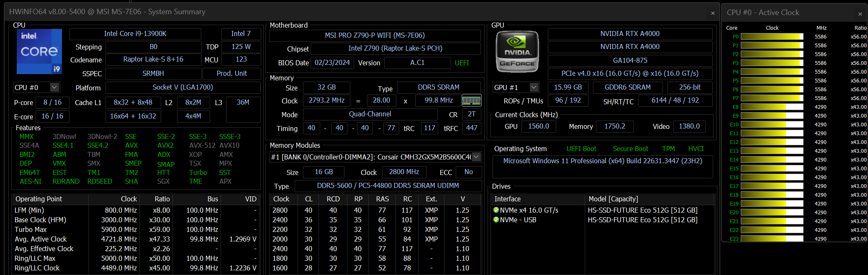Click the HVCI label
Image resolution: width=868 pixels, height=275 pixels.
pyautogui.click(x=696, y=149)
